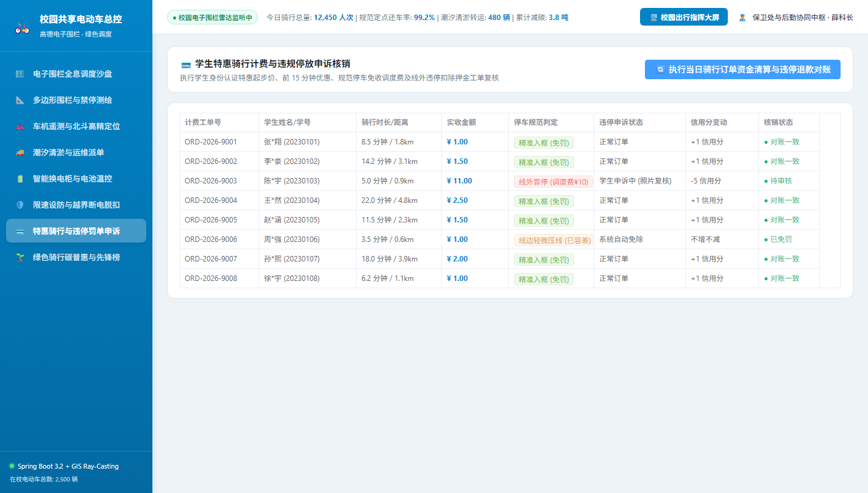The height and width of the screenshot is (493, 868).
Task: Click the 线外盲停 (调度费¥10) tag
Action: tap(553, 182)
